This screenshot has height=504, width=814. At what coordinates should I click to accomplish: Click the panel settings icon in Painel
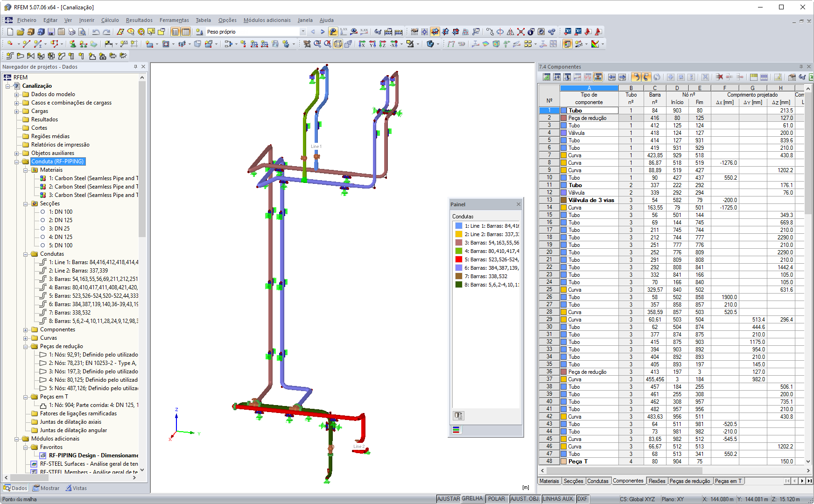pyautogui.click(x=458, y=416)
